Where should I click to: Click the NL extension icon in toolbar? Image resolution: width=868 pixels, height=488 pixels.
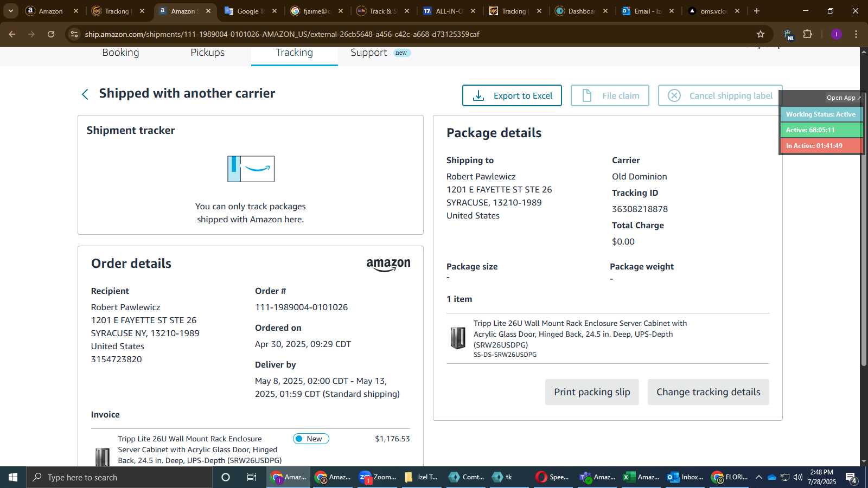click(x=788, y=34)
